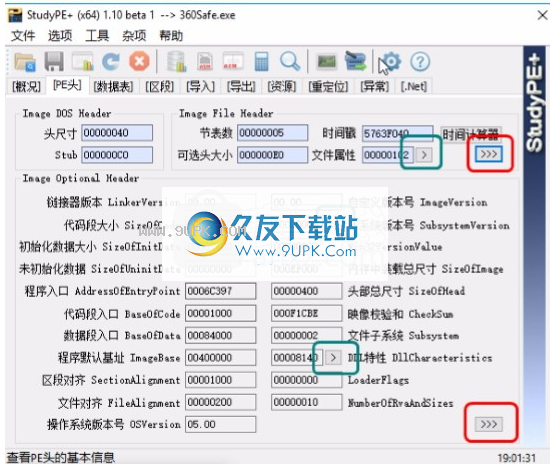Viewport: 550px width, 468px height.
Task: Click the 时间计算器 button
Action: click(x=471, y=134)
